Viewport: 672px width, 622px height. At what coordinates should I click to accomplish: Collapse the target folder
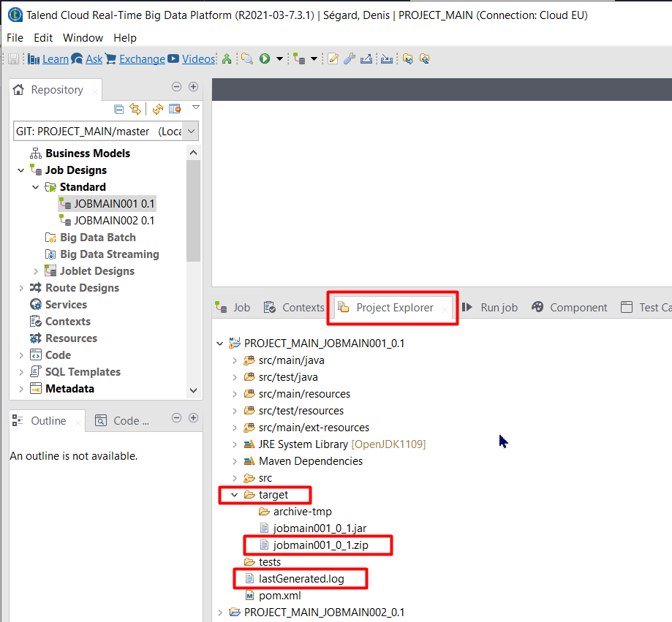tap(234, 495)
